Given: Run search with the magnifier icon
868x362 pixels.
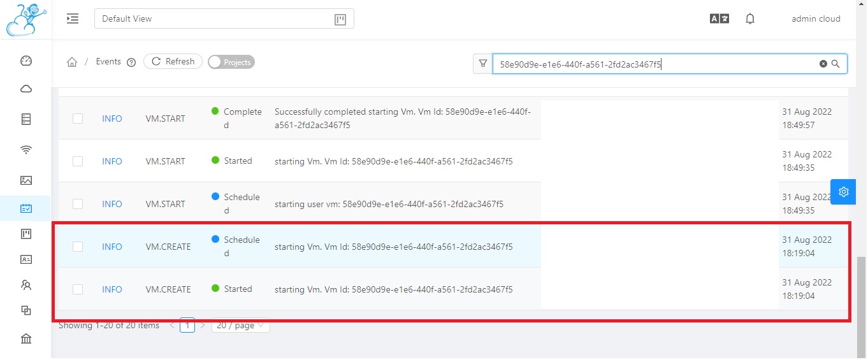Looking at the screenshot, I should pos(835,64).
